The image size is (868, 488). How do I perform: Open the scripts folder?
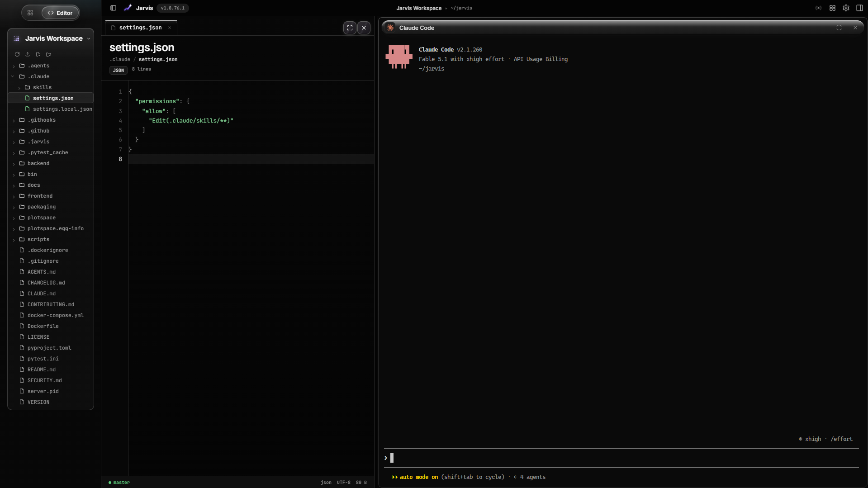51,239
